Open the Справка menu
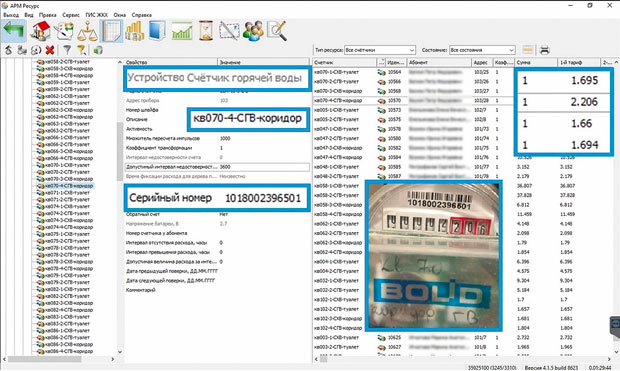The height and width of the screenshot is (371, 620). [x=142, y=15]
